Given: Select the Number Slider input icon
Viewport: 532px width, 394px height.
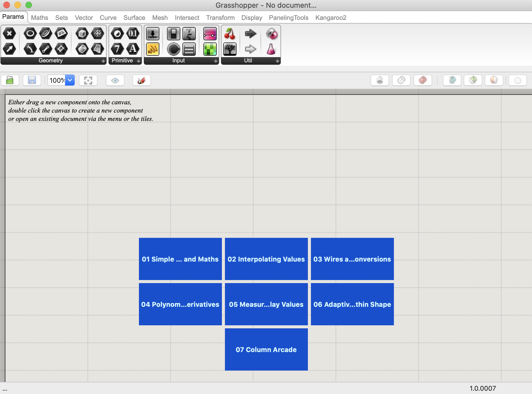Looking at the screenshot, I should (x=152, y=34).
